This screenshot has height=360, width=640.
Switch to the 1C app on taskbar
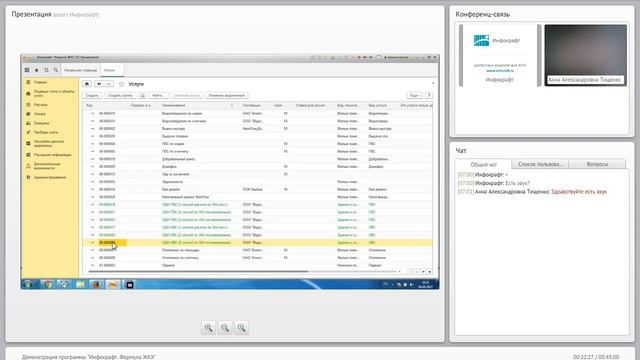[x=113, y=284]
